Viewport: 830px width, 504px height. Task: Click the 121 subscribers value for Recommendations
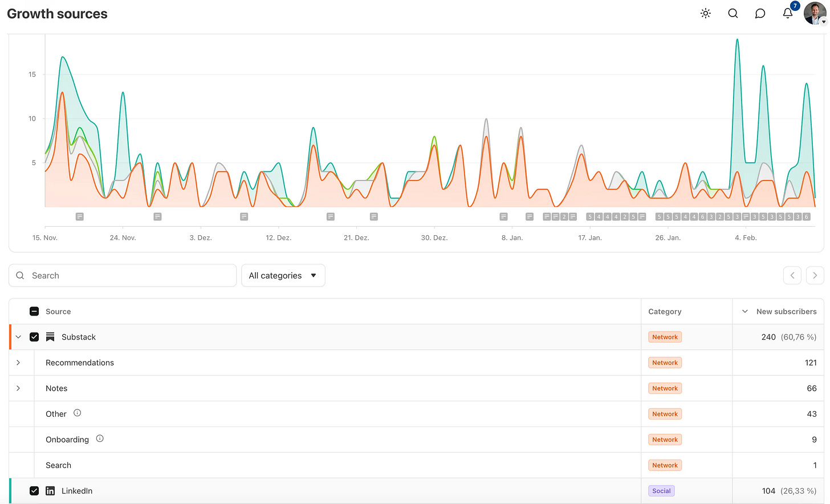point(811,363)
